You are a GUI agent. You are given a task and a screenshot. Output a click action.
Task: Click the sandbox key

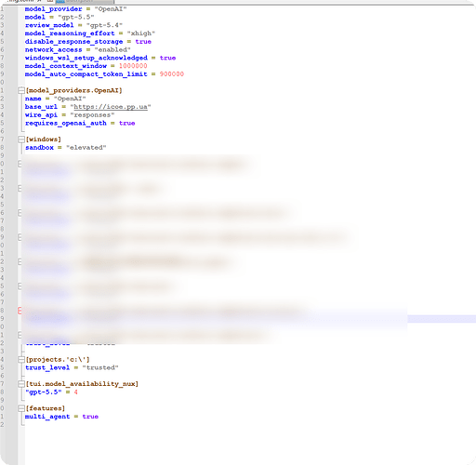(x=39, y=148)
